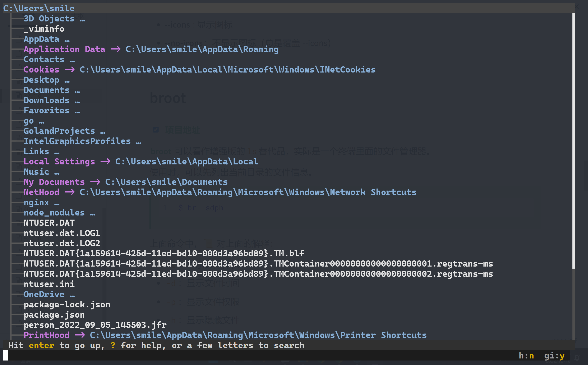Click the ellipsis after GolandProjects
Image resolution: width=588 pixels, height=365 pixels.
coord(103,132)
